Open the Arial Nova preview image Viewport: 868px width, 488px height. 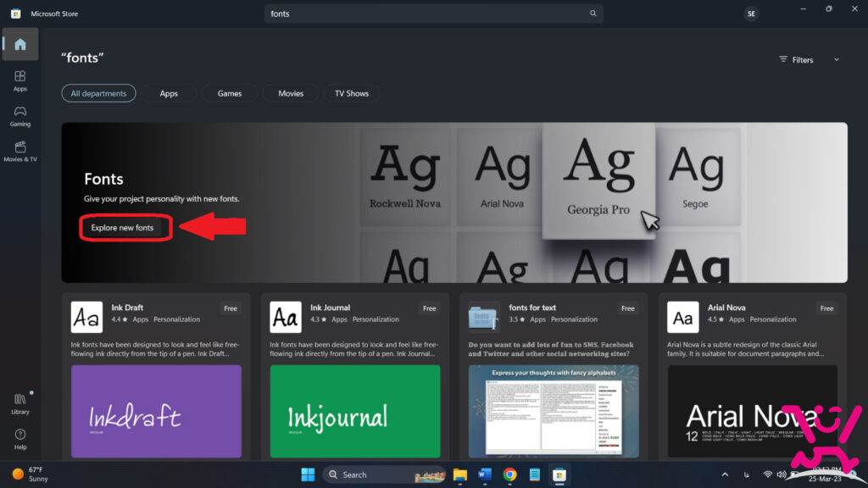(753, 411)
